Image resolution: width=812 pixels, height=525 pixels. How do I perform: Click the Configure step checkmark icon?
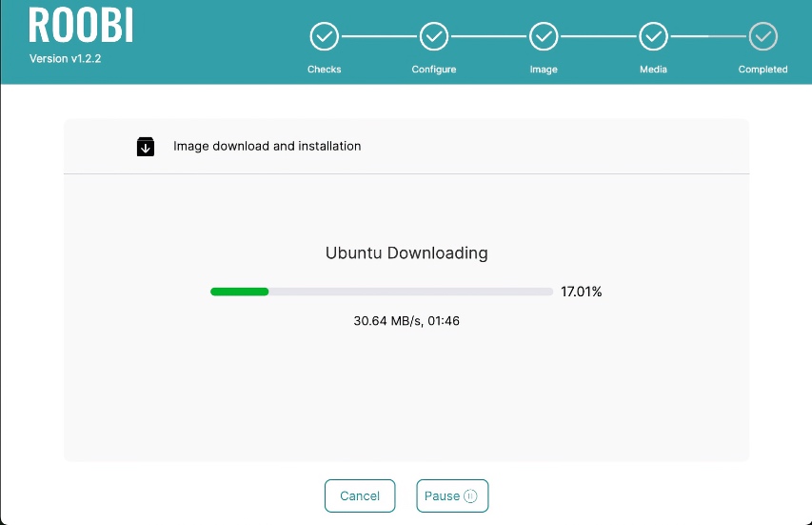[x=434, y=36]
